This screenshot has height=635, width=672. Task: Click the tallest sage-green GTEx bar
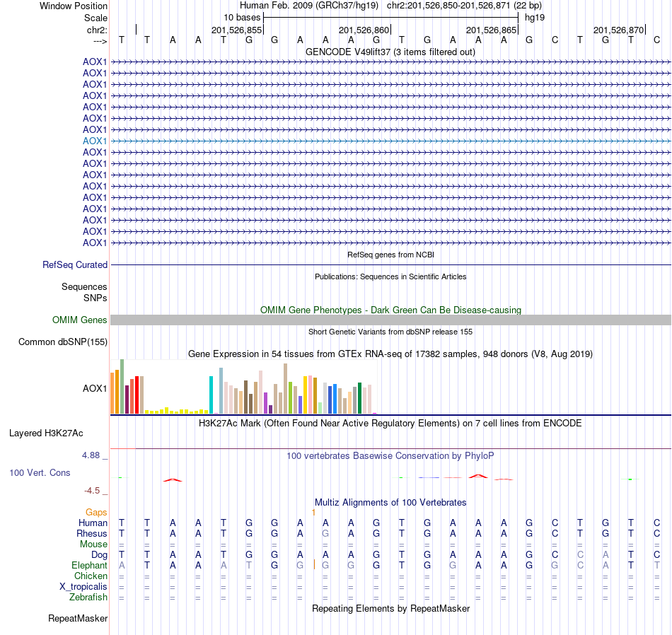(122, 387)
